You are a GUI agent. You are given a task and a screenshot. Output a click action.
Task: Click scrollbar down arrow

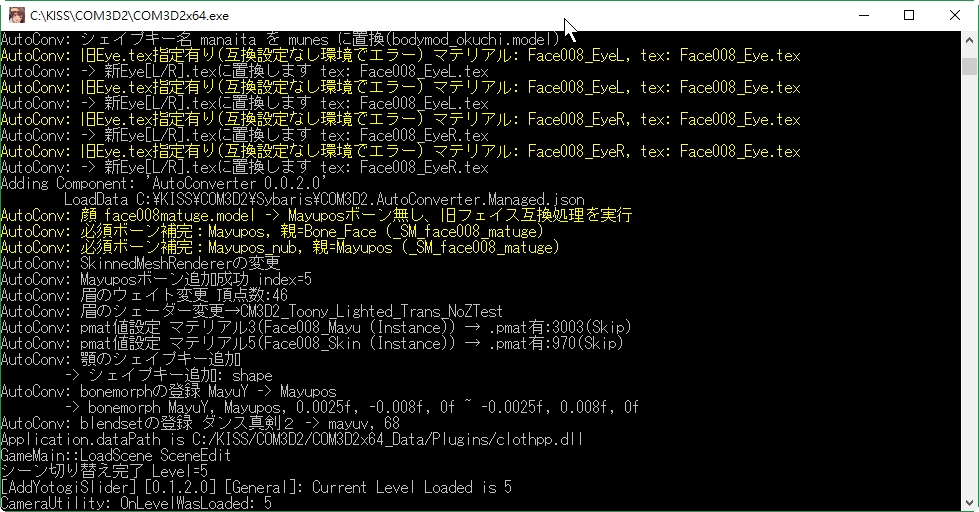(x=969, y=503)
